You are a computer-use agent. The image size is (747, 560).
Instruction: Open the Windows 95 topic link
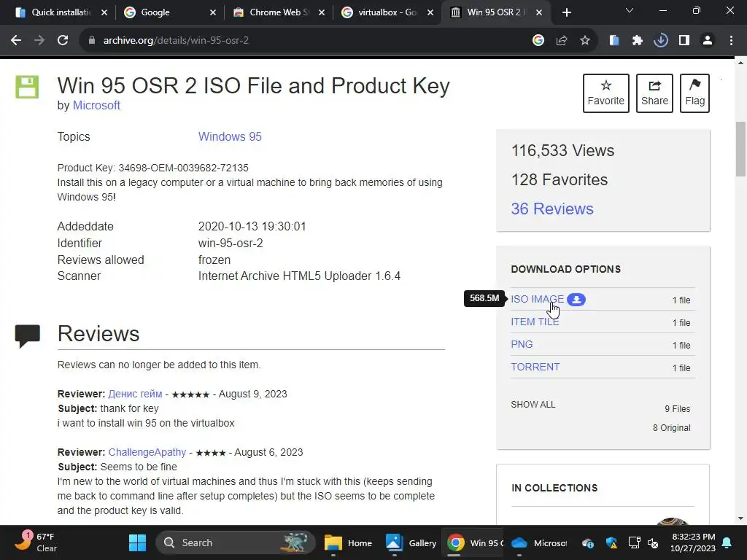[x=230, y=136]
